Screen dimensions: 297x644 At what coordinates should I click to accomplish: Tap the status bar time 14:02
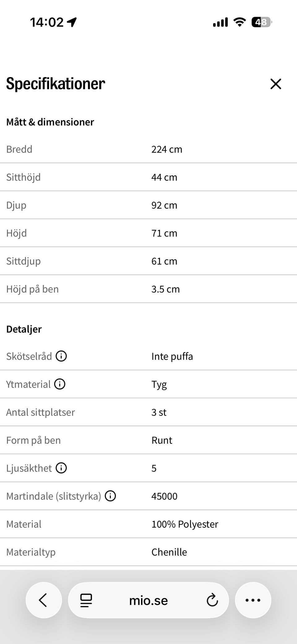click(x=47, y=22)
